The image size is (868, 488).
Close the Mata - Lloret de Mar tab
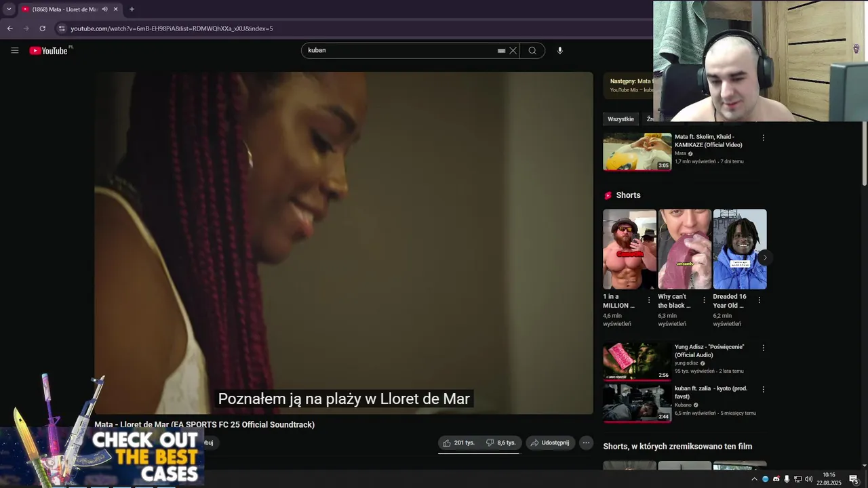115,9
